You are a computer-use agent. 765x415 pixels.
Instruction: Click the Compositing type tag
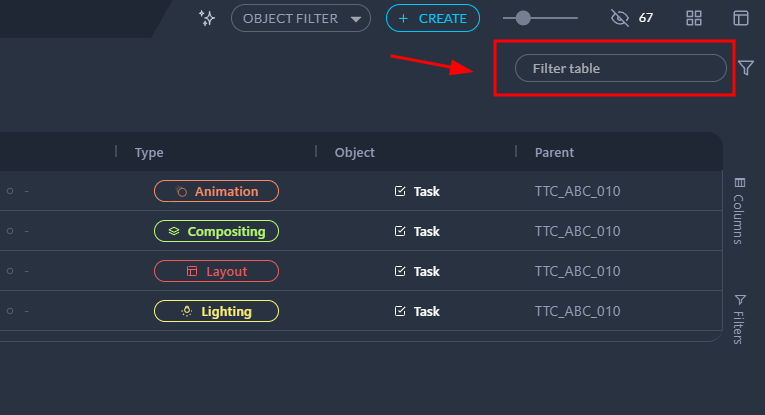coord(216,231)
